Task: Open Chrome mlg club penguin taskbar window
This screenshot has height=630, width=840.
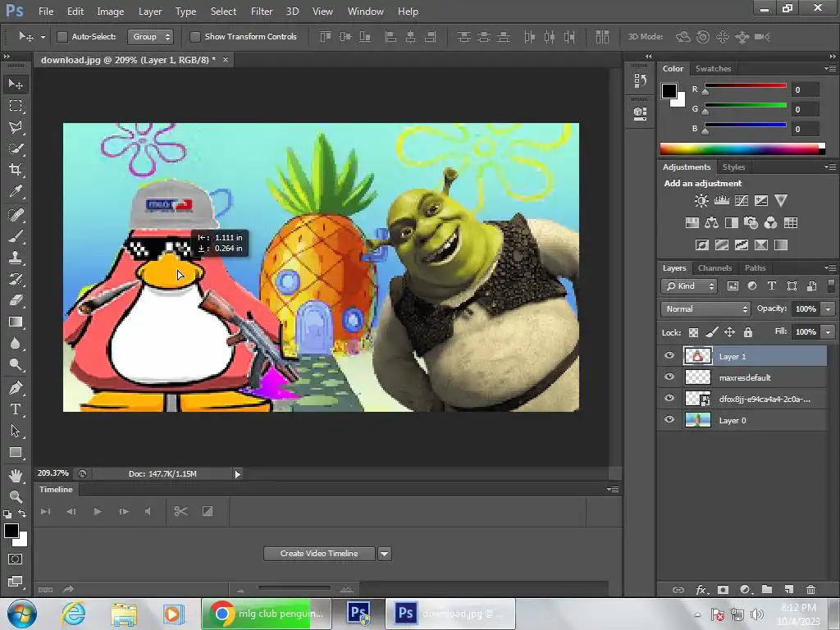Action: (x=256, y=613)
